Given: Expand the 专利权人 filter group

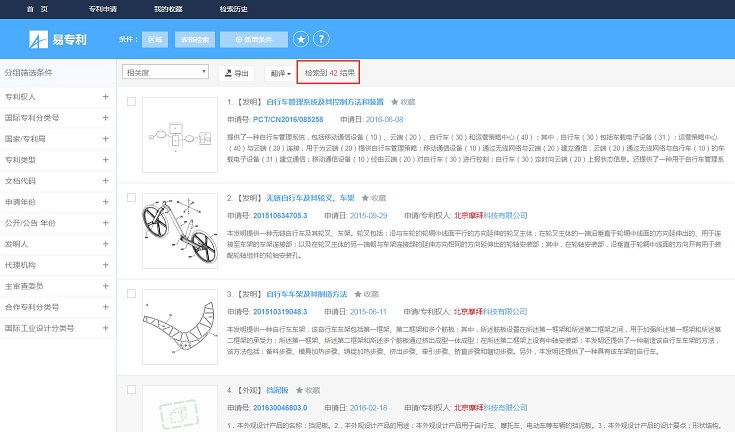Looking at the screenshot, I should pyautogui.click(x=105, y=97).
